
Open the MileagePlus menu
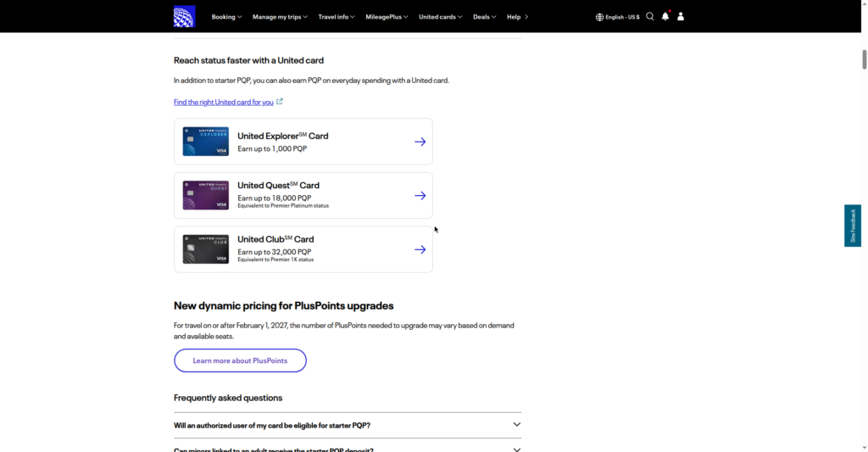[x=387, y=17]
